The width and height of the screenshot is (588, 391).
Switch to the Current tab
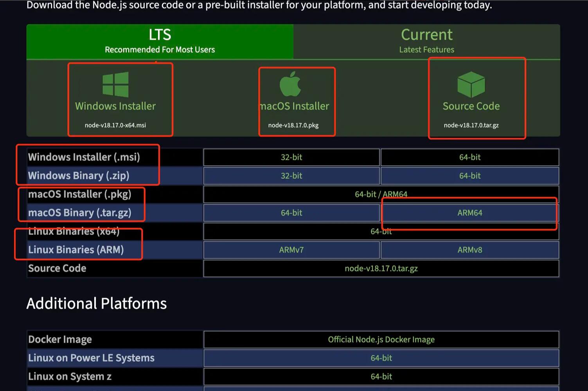(x=426, y=40)
